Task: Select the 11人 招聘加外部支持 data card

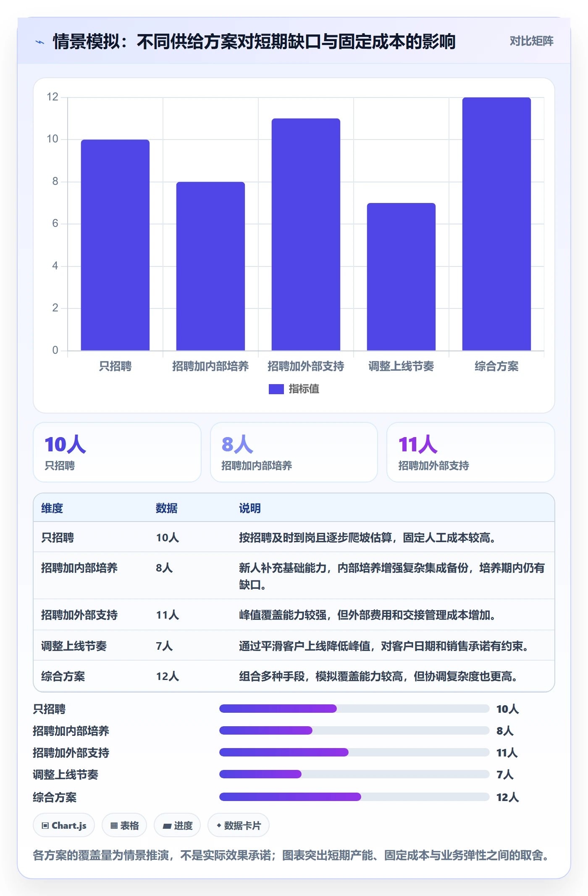Action: pos(471,452)
